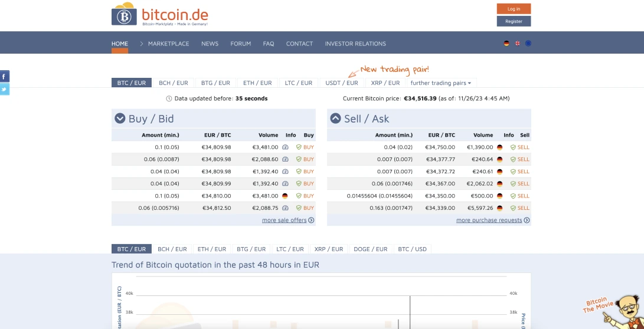Open the more purchase requests link

tap(489, 221)
